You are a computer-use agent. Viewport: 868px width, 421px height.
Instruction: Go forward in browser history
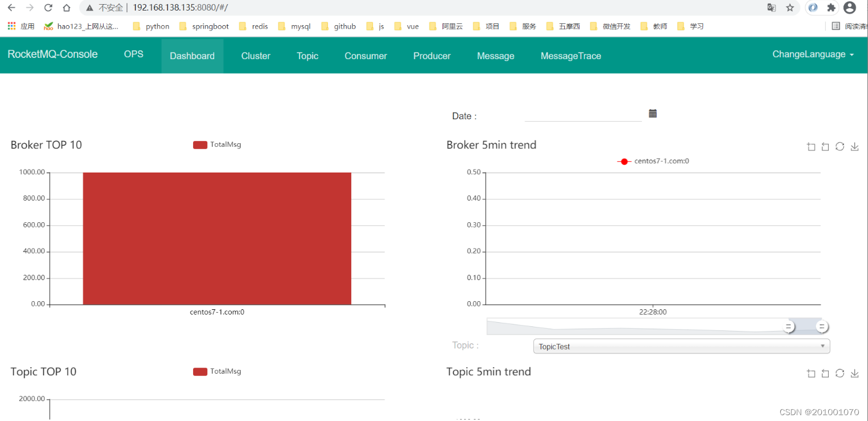pos(30,8)
